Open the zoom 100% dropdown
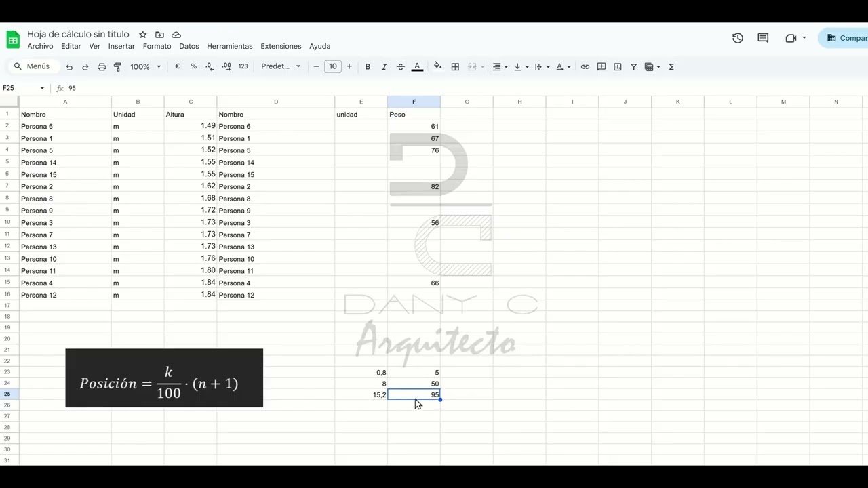 [146, 67]
